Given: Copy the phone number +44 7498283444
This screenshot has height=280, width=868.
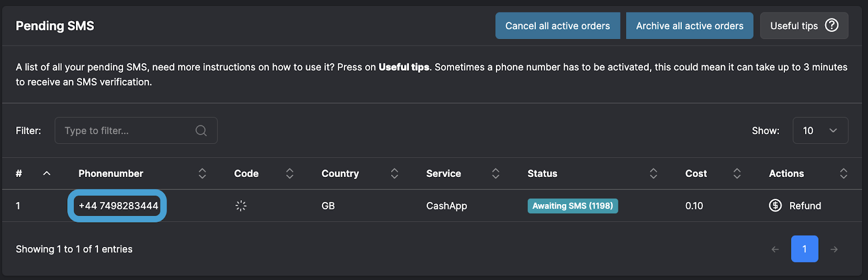Looking at the screenshot, I should click(118, 206).
